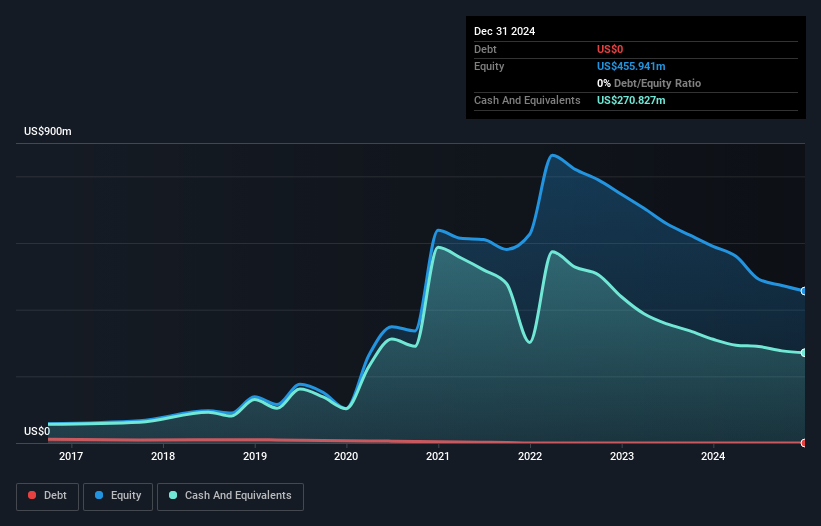Click the teal Cash And Equivalents legend dot
This screenshot has height=526, width=821.
(173, 495)
